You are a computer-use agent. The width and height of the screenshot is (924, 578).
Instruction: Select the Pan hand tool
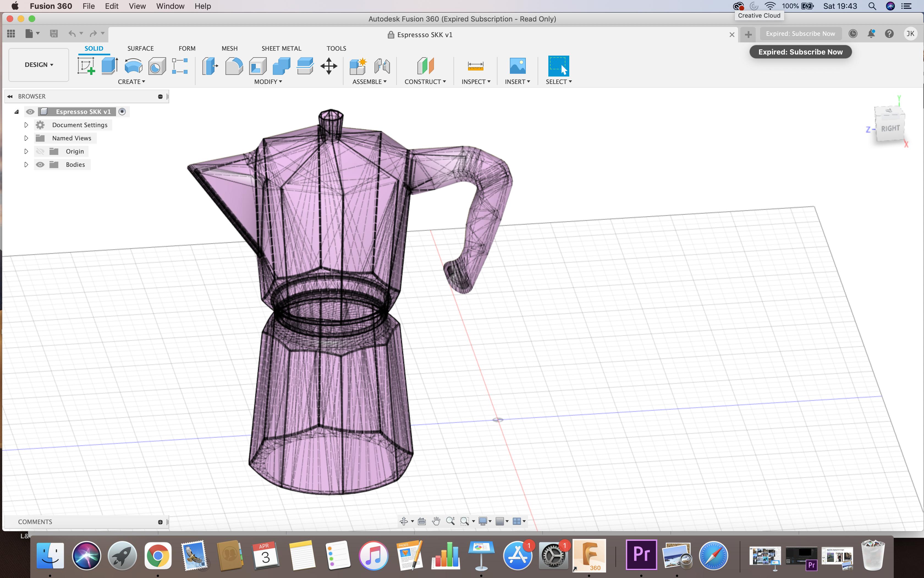(x=436, y=521)
